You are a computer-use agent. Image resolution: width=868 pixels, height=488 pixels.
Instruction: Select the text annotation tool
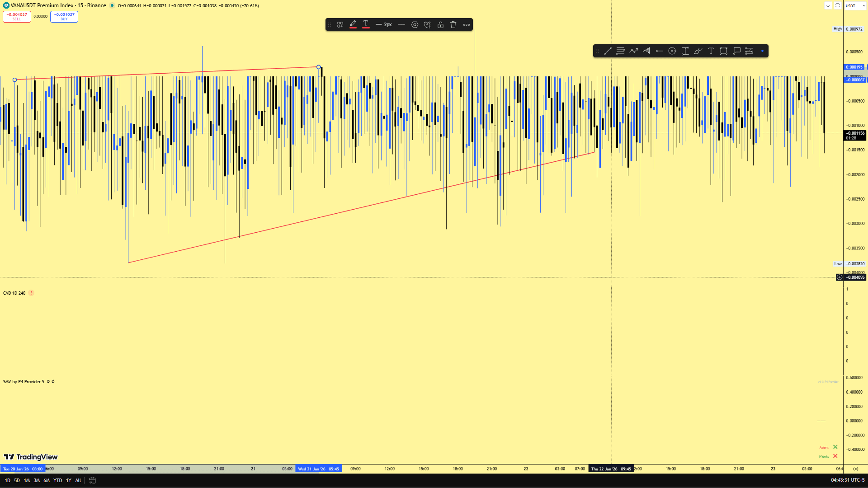click(x=711, y=51)
